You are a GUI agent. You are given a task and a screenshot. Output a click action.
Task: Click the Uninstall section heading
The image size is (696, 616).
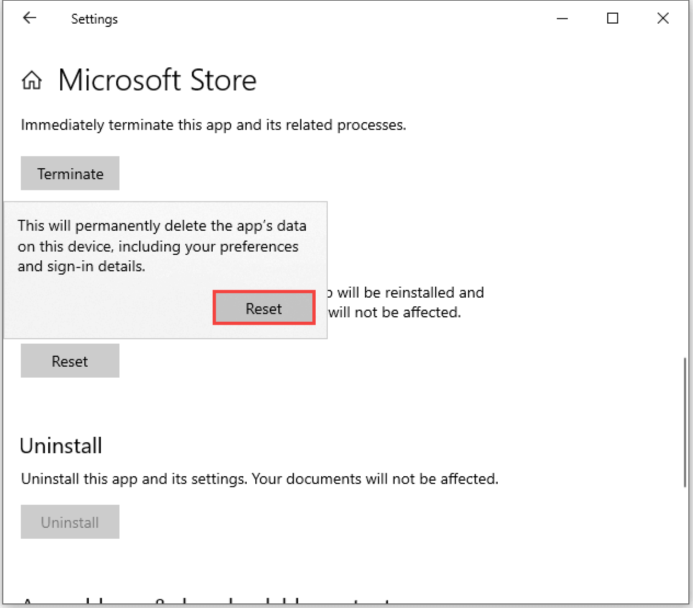point(61,446)
